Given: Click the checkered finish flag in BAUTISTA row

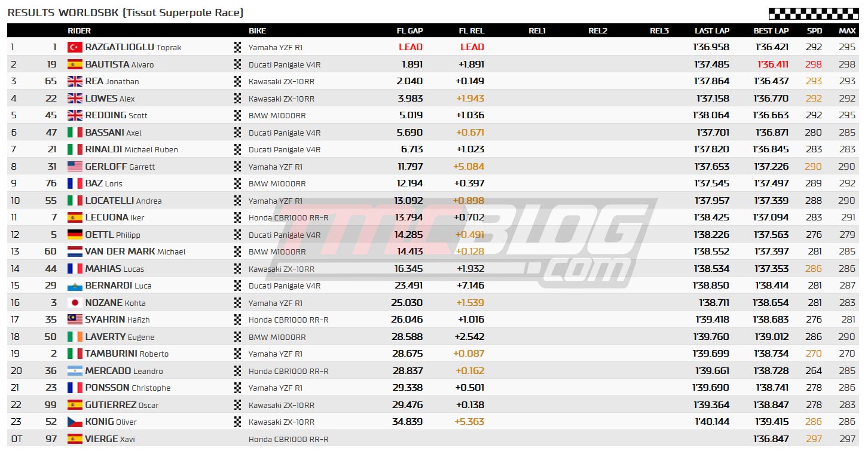Looking at the screenshot, I should (237, 65).
